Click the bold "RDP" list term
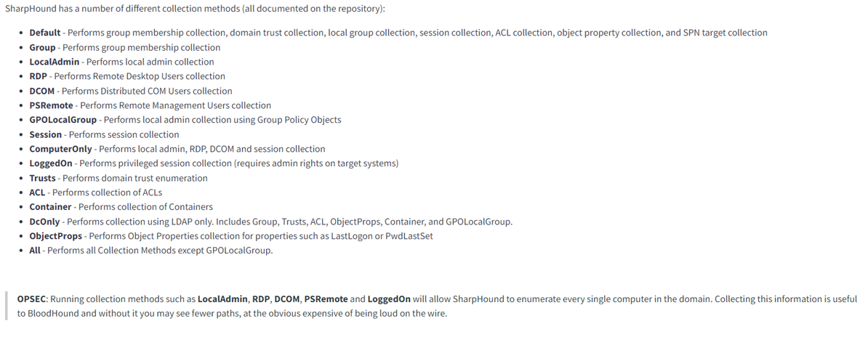868x337 pixels. coord(39,76)
